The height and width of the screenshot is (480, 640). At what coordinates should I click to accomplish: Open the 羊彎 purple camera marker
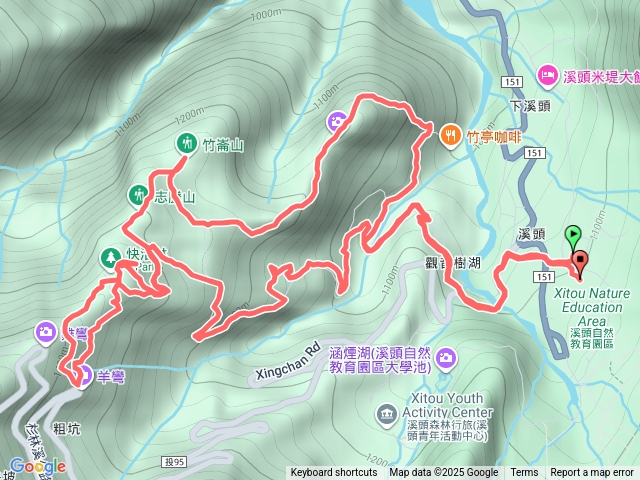(x=84, y=376)
